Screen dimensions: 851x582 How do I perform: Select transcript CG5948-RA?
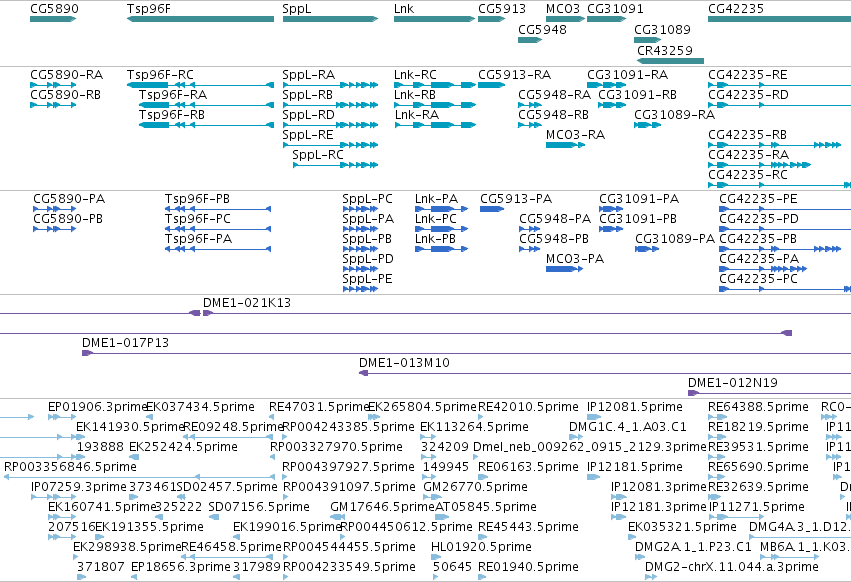tap(530, 105)
